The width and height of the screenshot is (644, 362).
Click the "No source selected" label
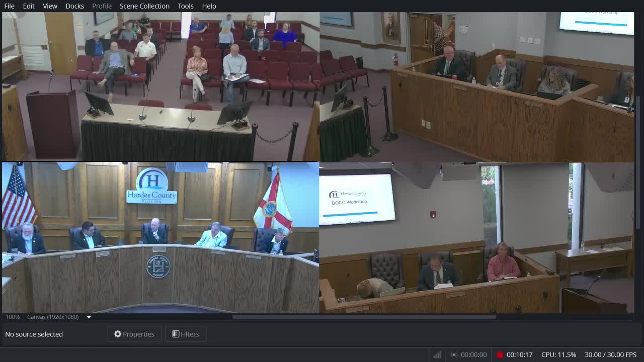[34, 334]
